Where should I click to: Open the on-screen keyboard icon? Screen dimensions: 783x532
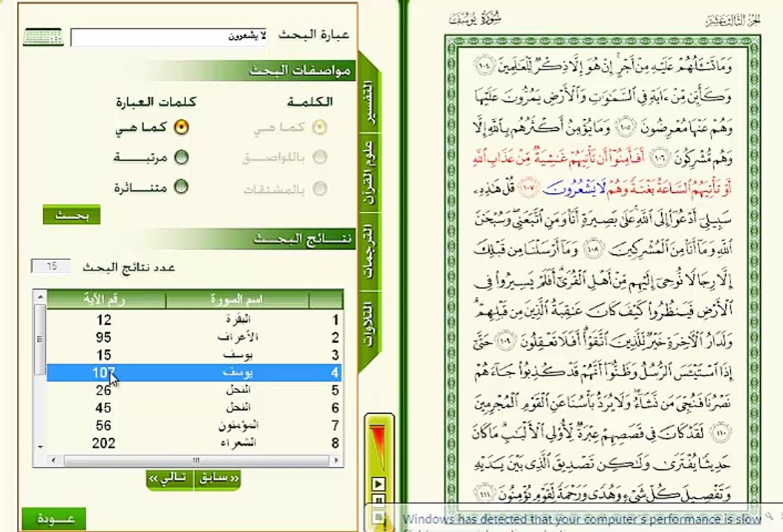point(43,37)
